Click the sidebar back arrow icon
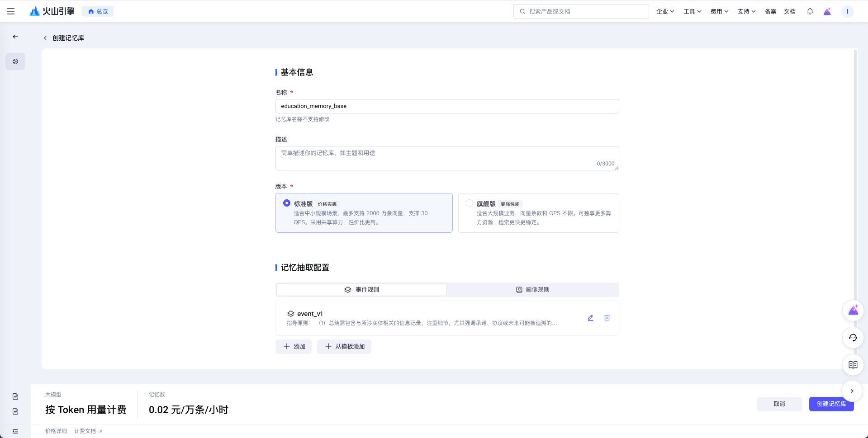This screenshot has width=868, height=438. (x=15, y=37)
